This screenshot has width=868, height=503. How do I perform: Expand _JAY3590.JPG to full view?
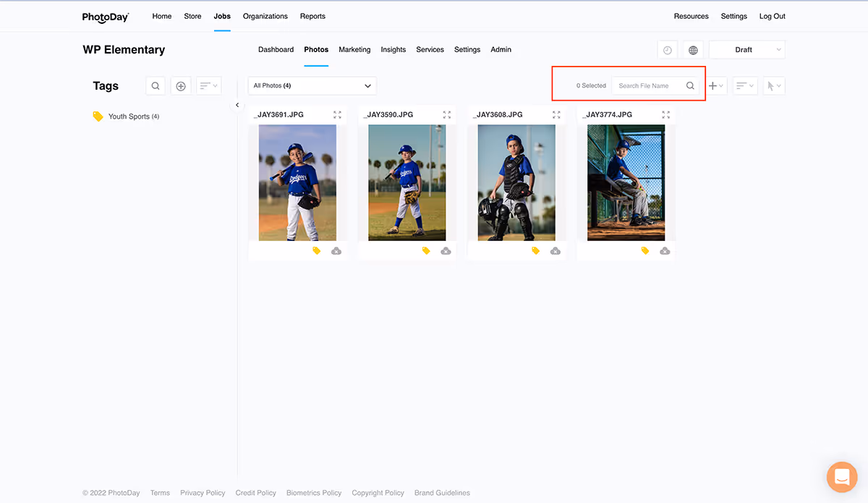447,114
